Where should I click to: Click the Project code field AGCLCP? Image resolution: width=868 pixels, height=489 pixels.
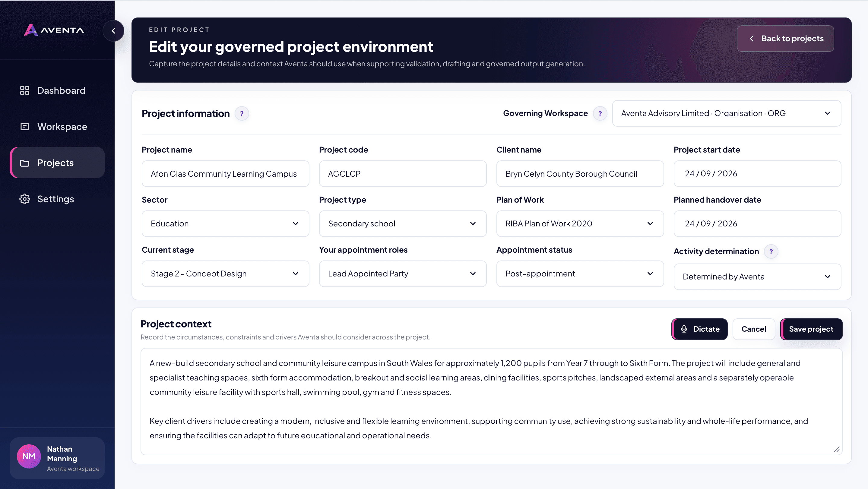pyautogui.click(x=403, y=174)
